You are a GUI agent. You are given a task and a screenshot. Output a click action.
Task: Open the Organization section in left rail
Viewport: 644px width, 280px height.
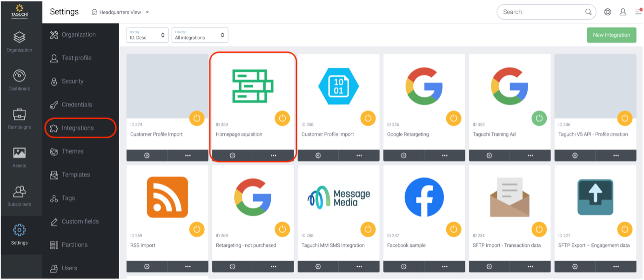coord(19,41)
